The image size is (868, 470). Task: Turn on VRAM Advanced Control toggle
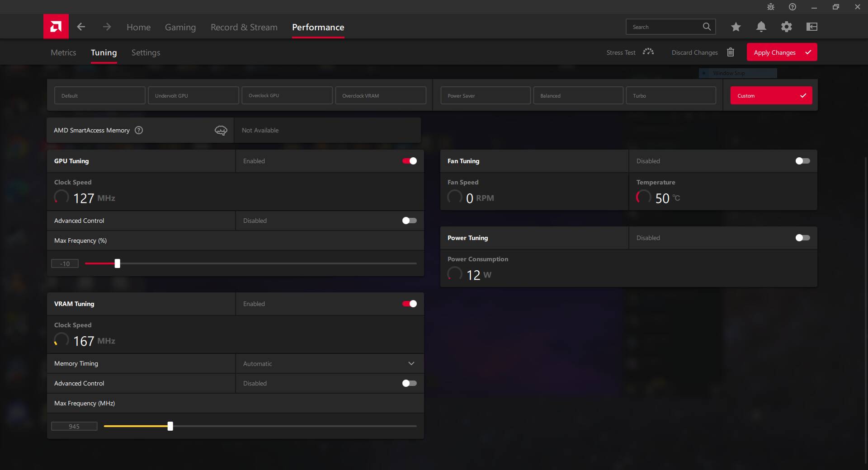409,383
